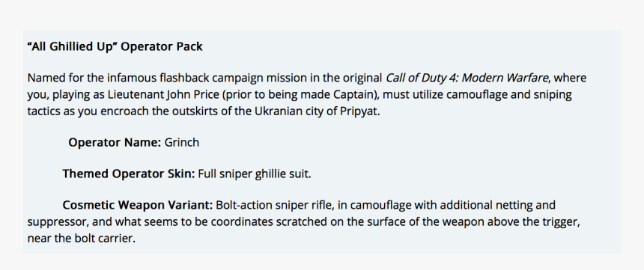Click the text Full sniper ghillie suit
This screenshot has height=270, width=644.
tap(255, 174)
